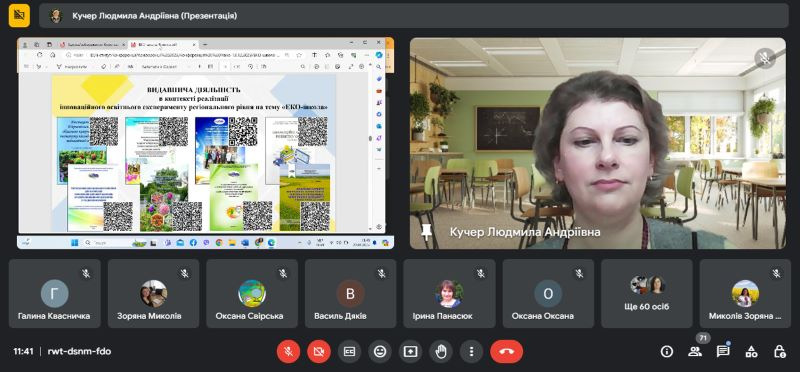Screen dimensions: 800x372
Task: Click the meeting code rwt-dsnm-fdo
Action: (x=79, y=351)
